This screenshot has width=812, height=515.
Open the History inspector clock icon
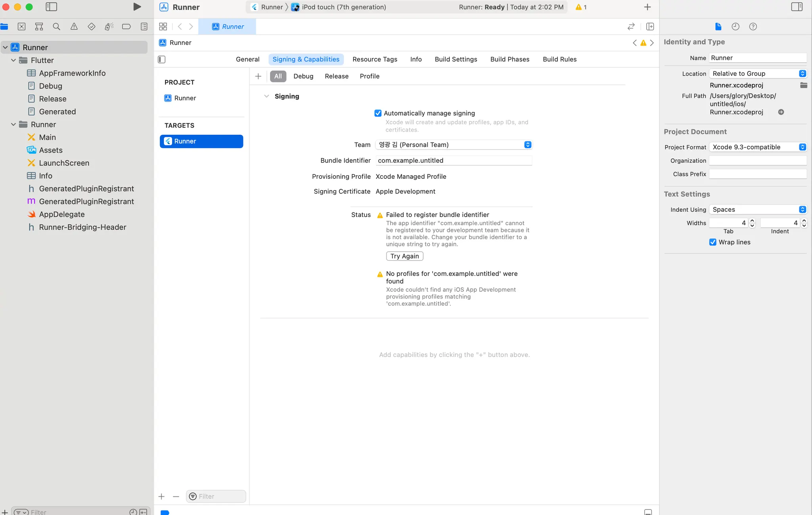[x=735, y=27]
